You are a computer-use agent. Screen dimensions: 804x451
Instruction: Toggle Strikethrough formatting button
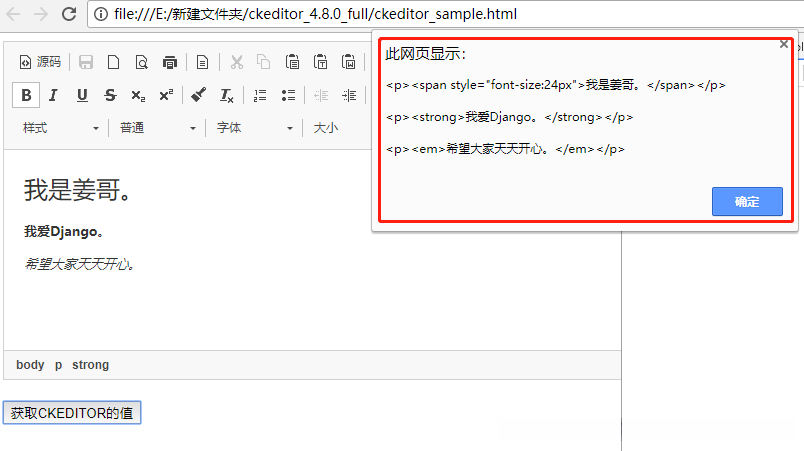point(110,95)
